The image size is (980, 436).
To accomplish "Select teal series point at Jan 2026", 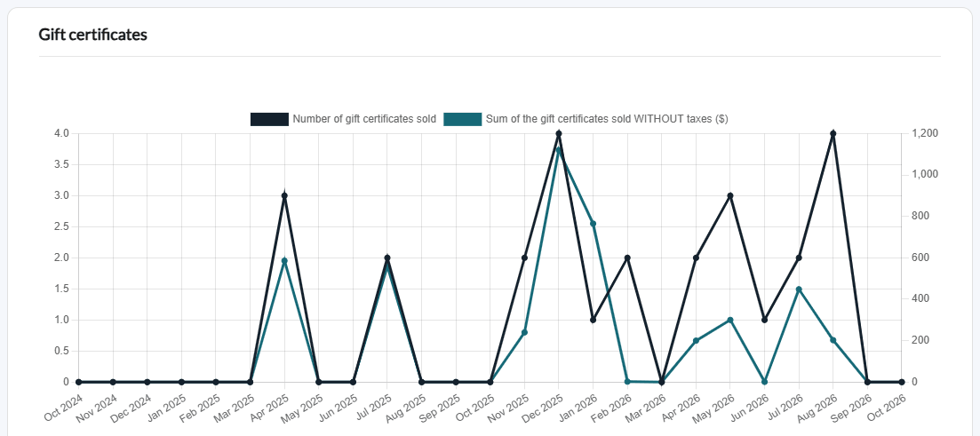I will (x=594, y=224).
